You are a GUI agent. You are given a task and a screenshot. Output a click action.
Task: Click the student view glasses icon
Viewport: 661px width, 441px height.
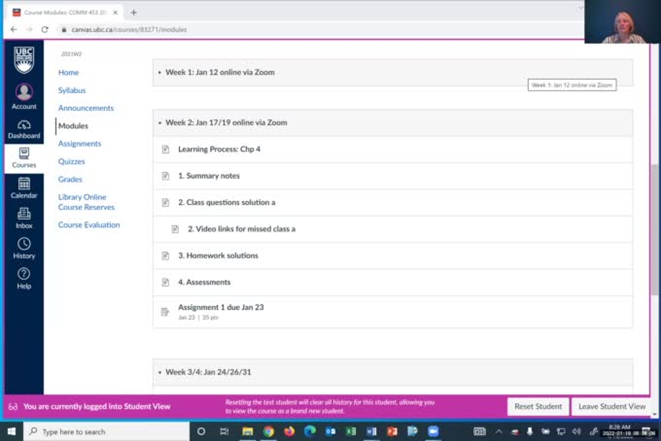pyautogui.click(x=13, y=406)
